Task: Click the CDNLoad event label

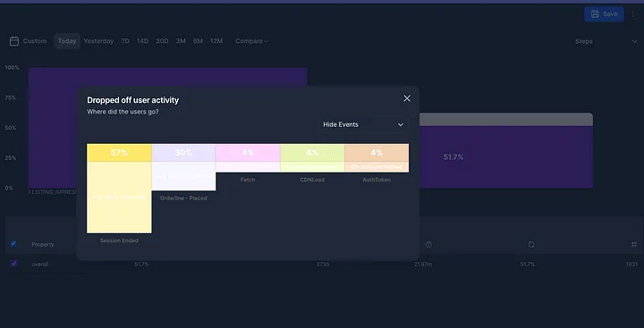Action: coord(312,180)
